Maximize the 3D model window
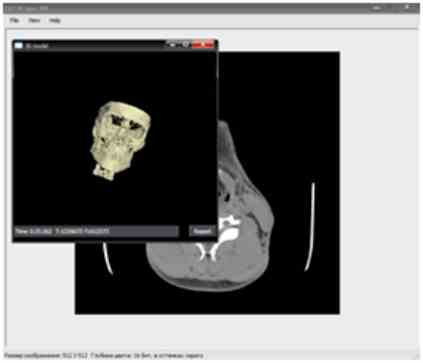The width and height of the screenshot is (423, 363). tap(185, 44)
